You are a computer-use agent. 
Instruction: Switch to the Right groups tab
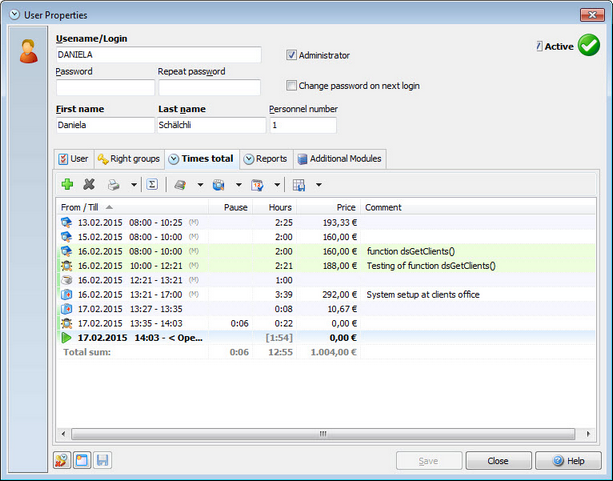point(129,159)
